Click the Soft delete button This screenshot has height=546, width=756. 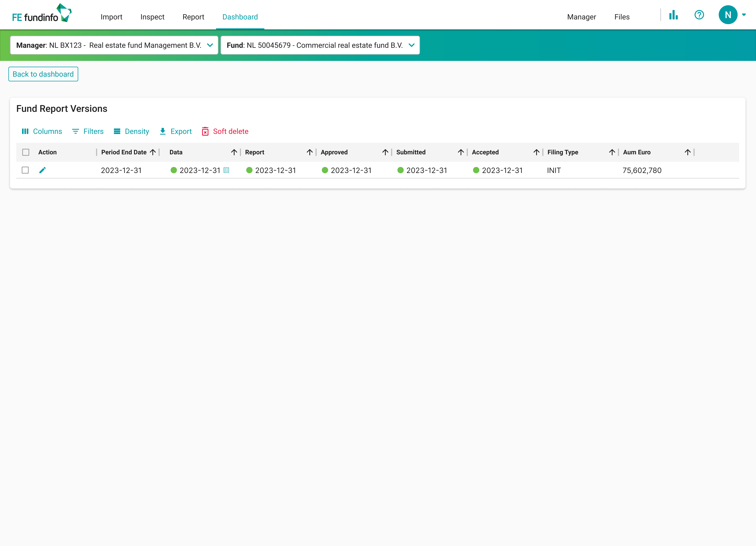(x=225, y=131)
